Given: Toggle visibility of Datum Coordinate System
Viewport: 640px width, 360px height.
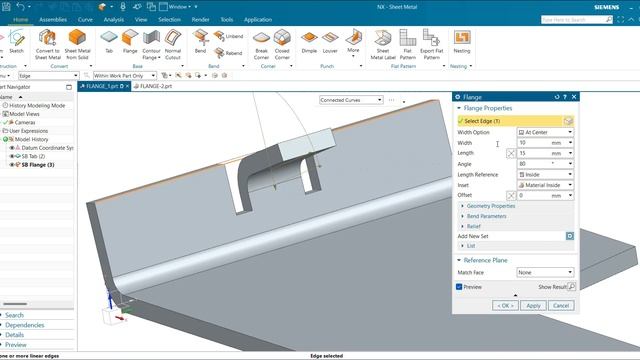Looking at the screenshot, I should (x=12, y=148).
